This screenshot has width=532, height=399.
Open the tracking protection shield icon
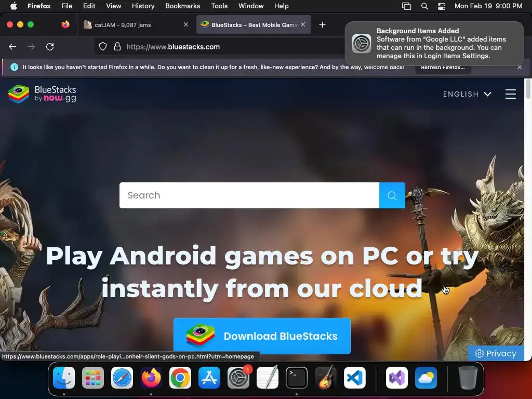coord(103,47)
